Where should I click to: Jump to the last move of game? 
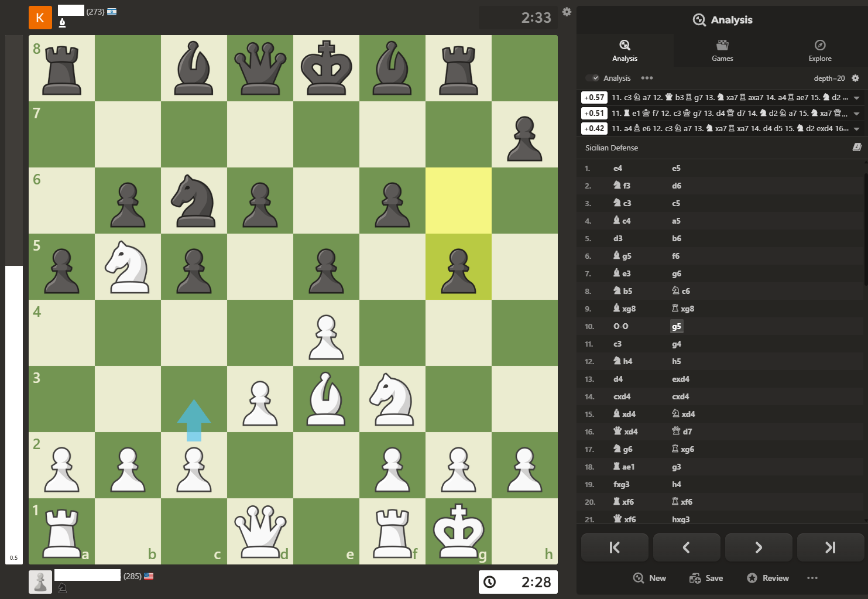[831, 547]
